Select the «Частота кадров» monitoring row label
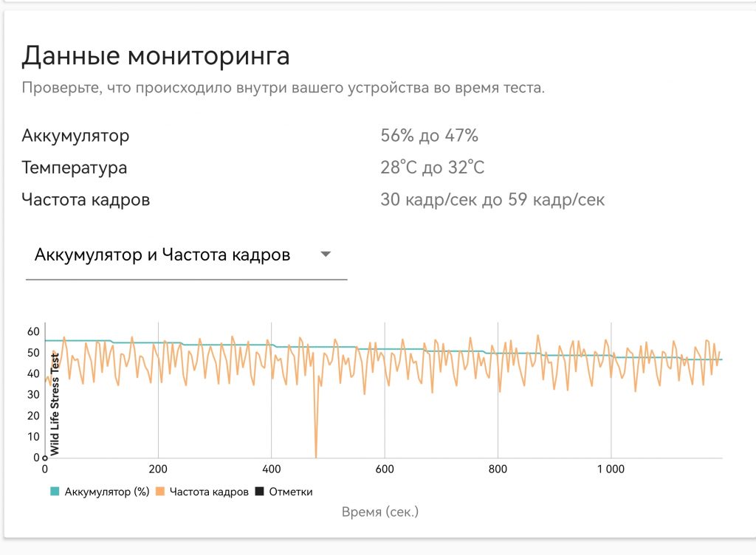Image resolution: width=756 pixels, height=555 pixels. point(86,199)
